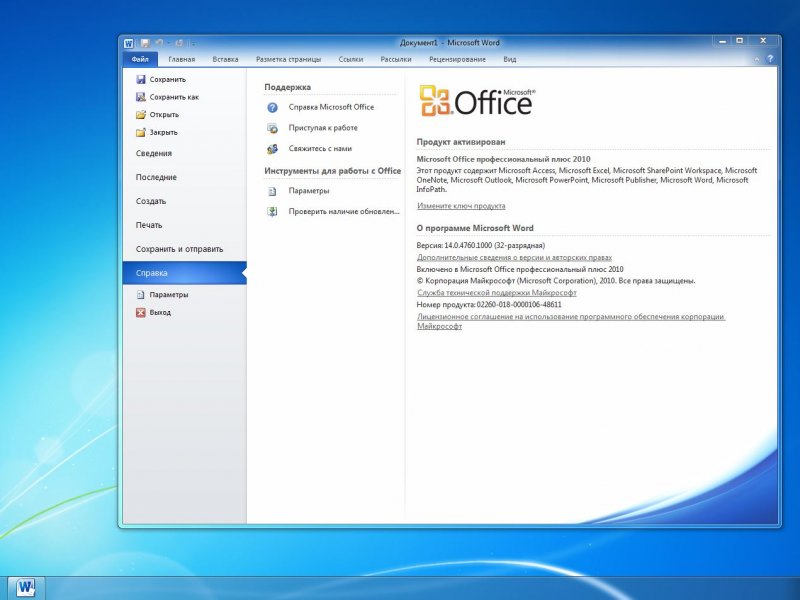The width and height of the screenshot is (800, 600).
Task: Switch to the Ссылки tab
Action: point(351,59)
